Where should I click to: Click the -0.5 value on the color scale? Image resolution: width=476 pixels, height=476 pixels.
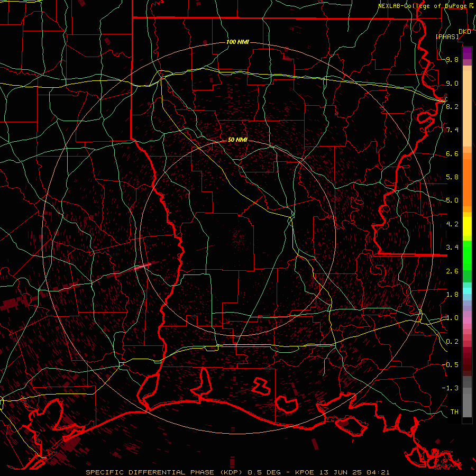(450, 365)
